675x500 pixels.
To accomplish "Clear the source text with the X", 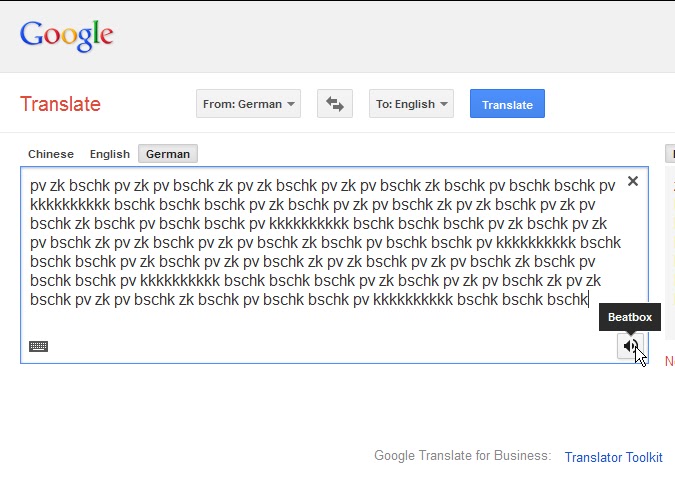I will click(x=632, y=181).
